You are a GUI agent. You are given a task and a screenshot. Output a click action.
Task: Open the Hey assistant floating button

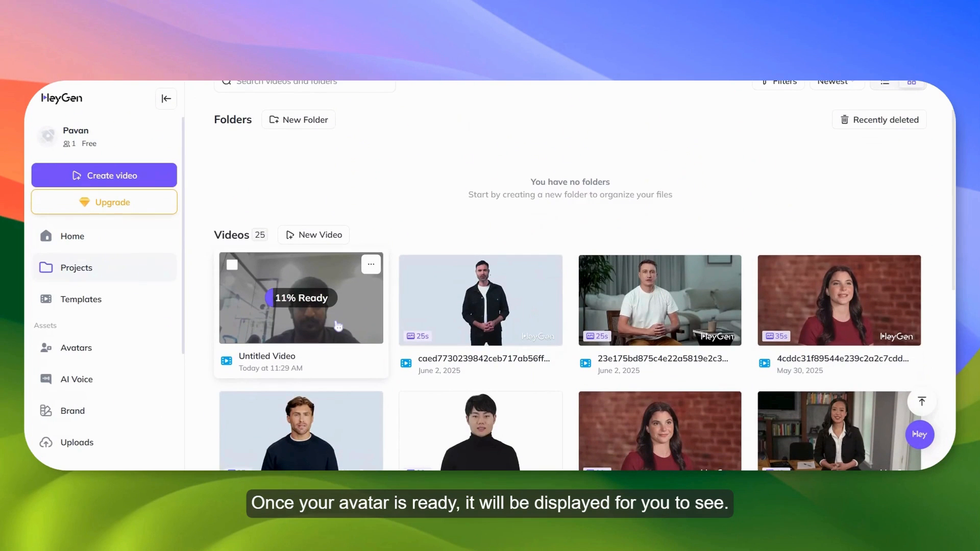pos(919,434)
